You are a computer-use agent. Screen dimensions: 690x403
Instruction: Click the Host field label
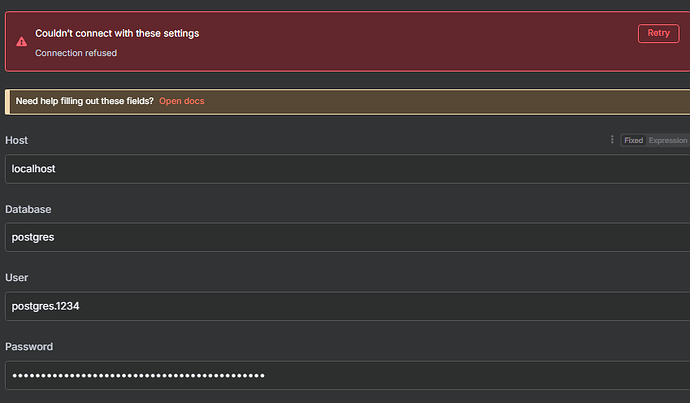16,141
